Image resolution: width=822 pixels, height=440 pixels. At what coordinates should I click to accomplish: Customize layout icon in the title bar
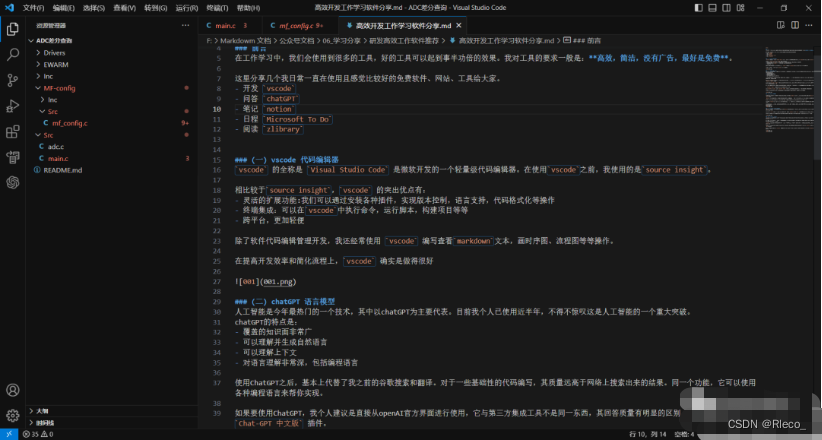click(741, 8)
